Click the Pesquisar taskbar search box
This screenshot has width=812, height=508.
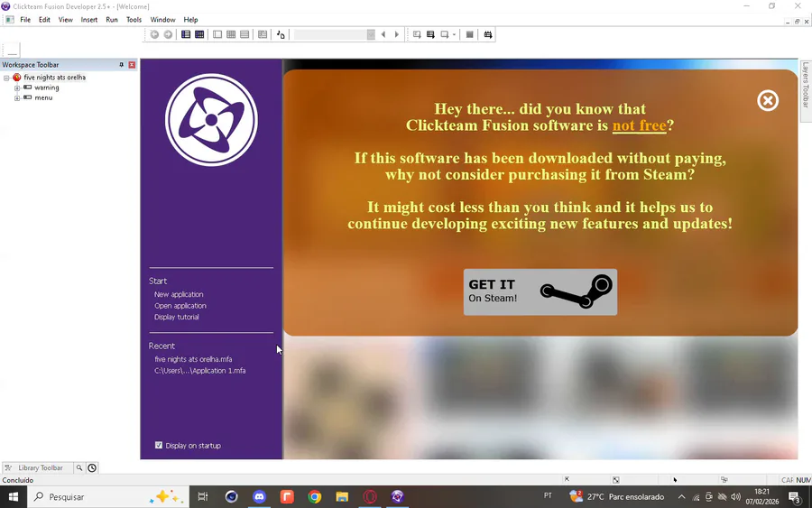[x=108, y=497]
